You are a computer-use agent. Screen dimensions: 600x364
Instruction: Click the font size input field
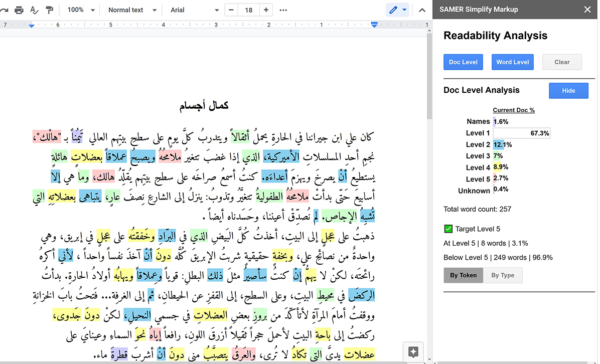249,10
